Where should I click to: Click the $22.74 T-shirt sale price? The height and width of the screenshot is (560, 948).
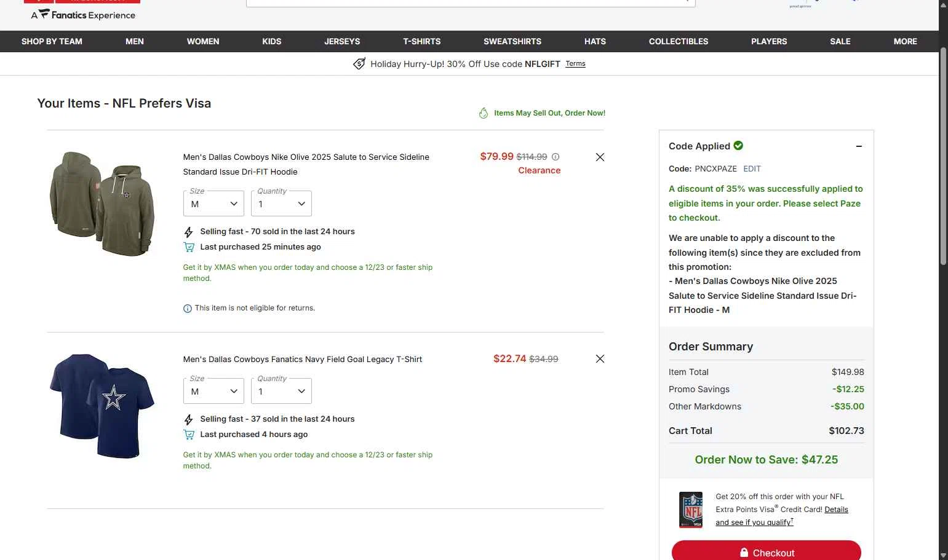509,359
